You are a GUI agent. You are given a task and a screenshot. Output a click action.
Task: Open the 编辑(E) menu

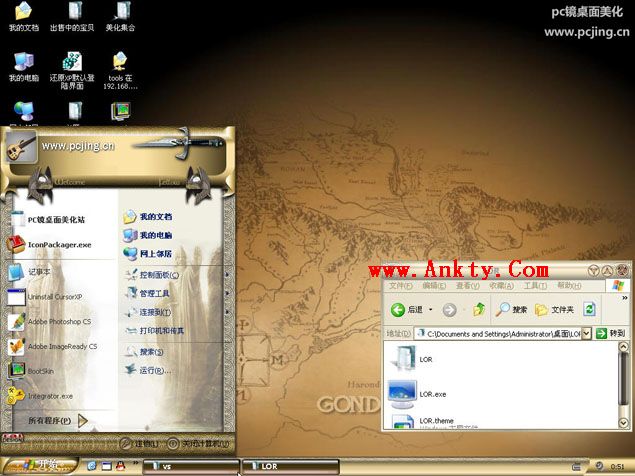(x=434, y=286)
